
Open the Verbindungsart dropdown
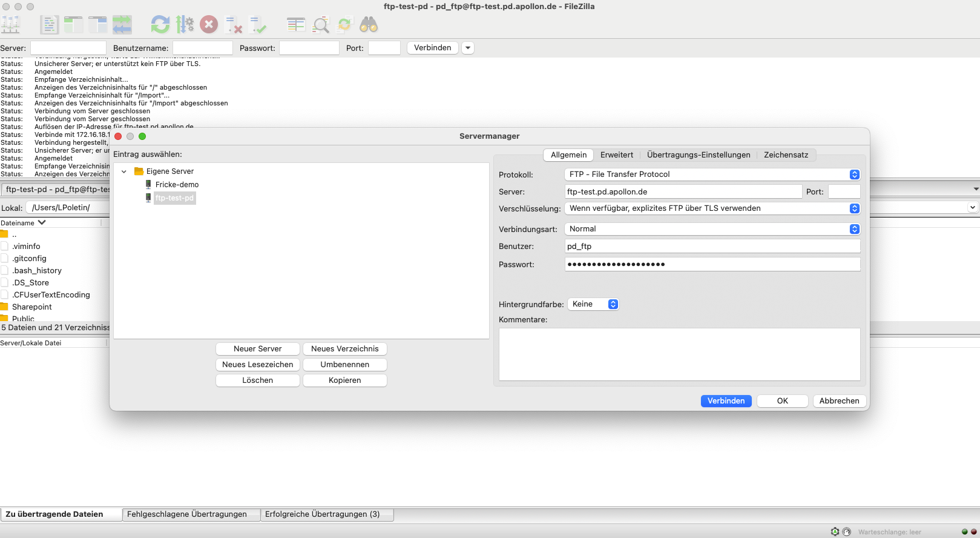pyautogui.click(x=712, y=229)
